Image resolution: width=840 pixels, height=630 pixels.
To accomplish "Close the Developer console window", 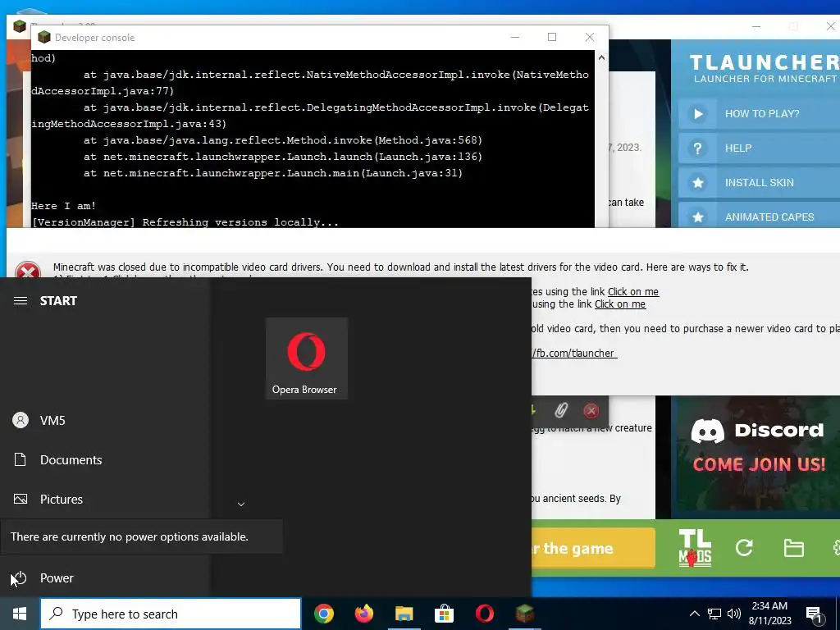I will point(589,37).
